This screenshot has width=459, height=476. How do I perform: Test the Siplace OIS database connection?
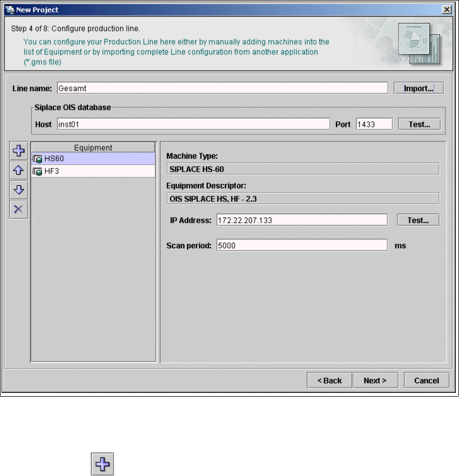[419, 124]
